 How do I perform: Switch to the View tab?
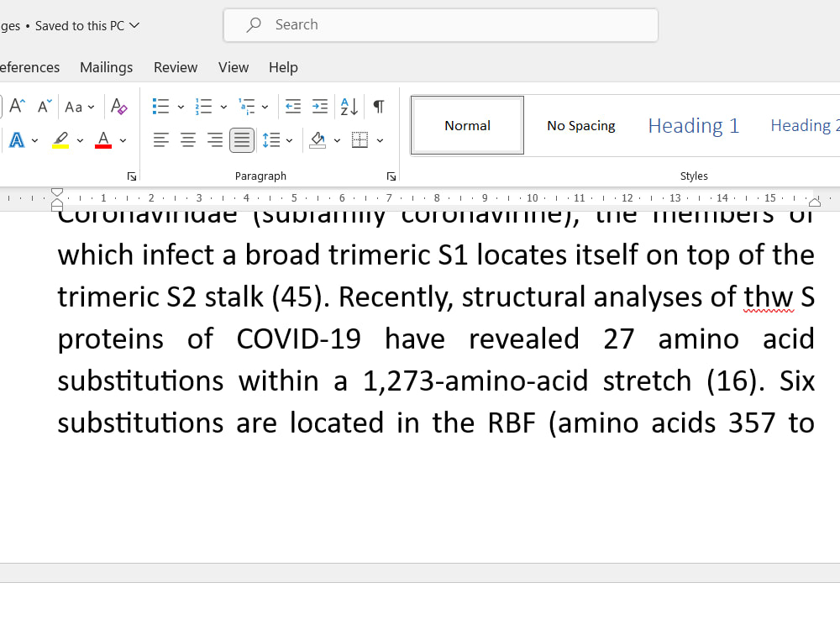pos(234,67)
